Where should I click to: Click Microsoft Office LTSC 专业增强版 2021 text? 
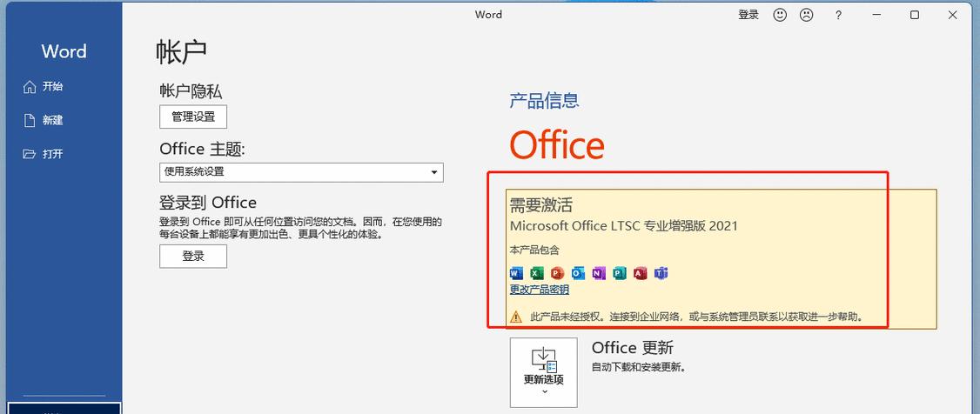click(624, 226)
